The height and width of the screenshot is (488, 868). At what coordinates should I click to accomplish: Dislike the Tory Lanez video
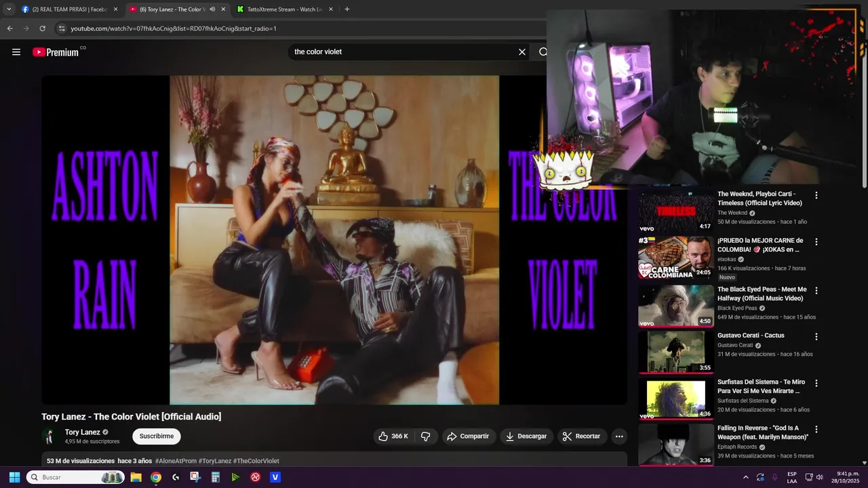pos(426,436)
